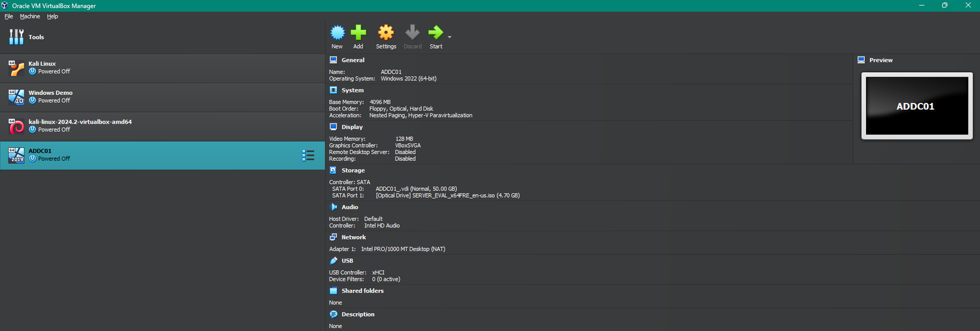Click Nested Paging, Hyper-V Paravirtualization value
This screenshot has width=980, height=331.
coord(421,116)
